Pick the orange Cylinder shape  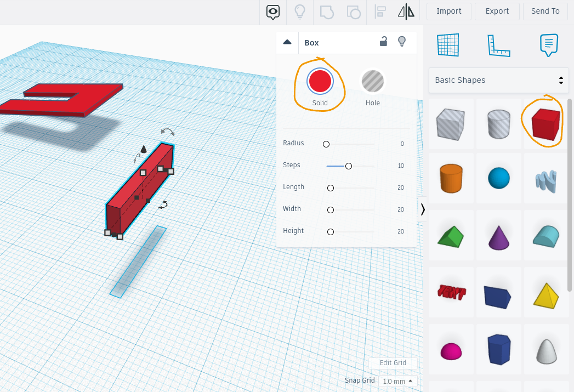pos(451,178)
